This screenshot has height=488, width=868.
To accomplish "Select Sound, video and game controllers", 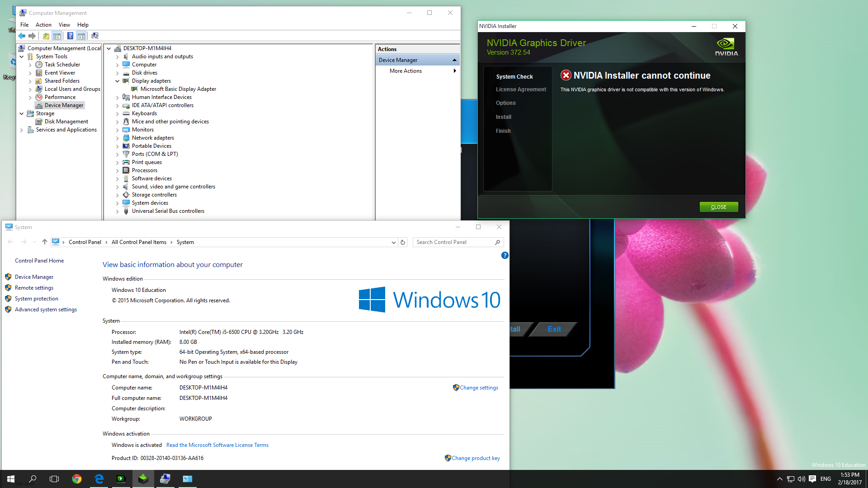I will point(174,187).
